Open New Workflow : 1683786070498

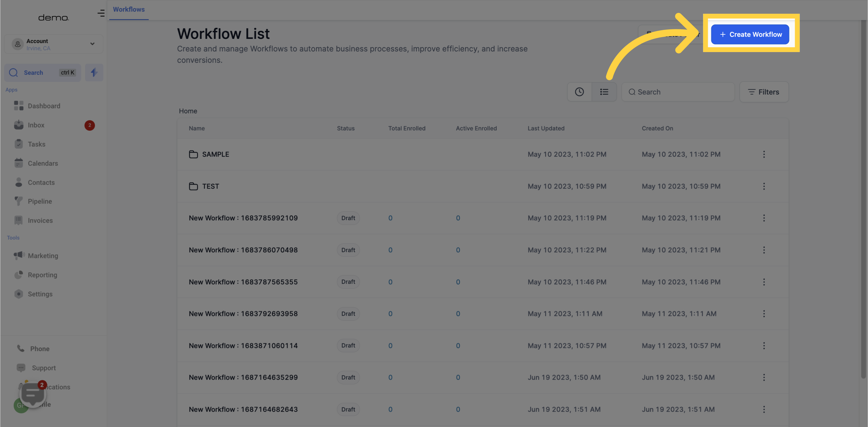click(243, 250)
